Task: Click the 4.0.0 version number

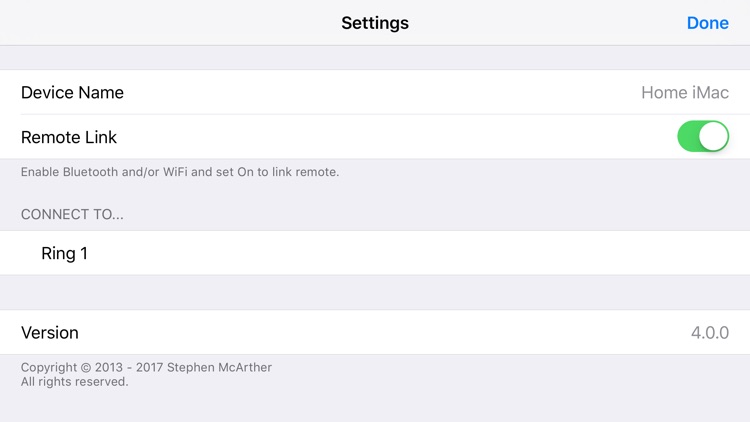Action: coord(710,333)
